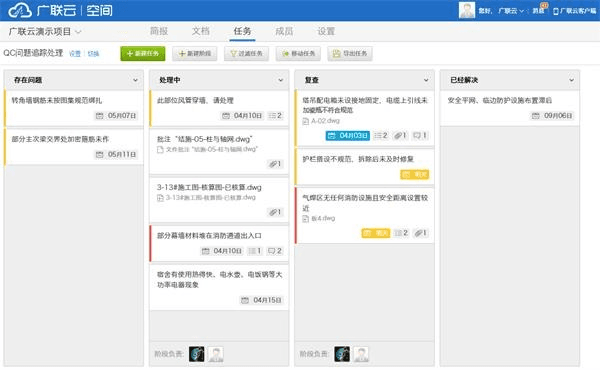600x370 pixels.
Task: Click the light avatar of 处理中 stage owner
Action: [216, 354]
